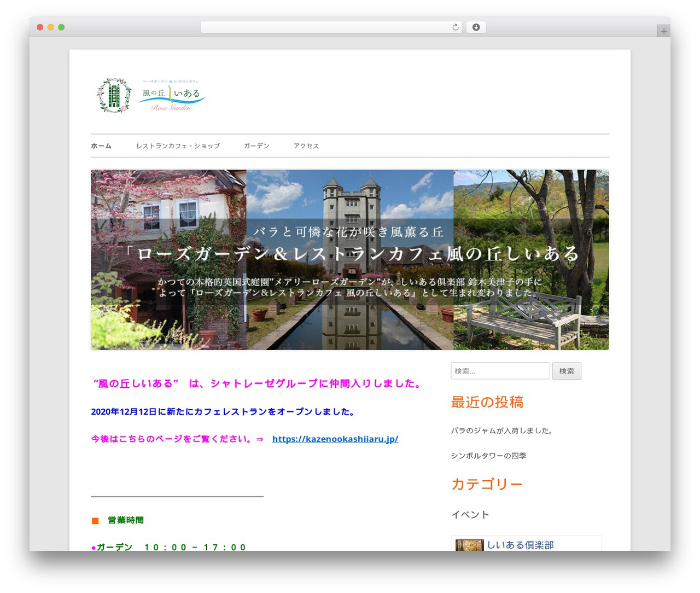Go to the ガーデン menu page

point(256,146)
